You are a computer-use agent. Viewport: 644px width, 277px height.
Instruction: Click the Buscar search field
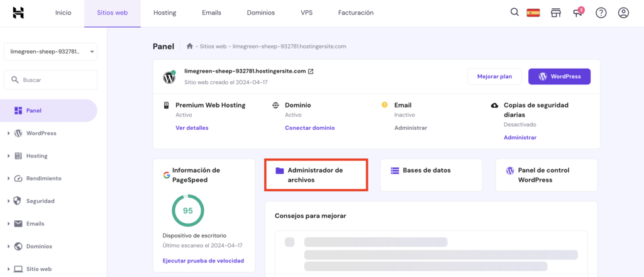coord(50,80)
